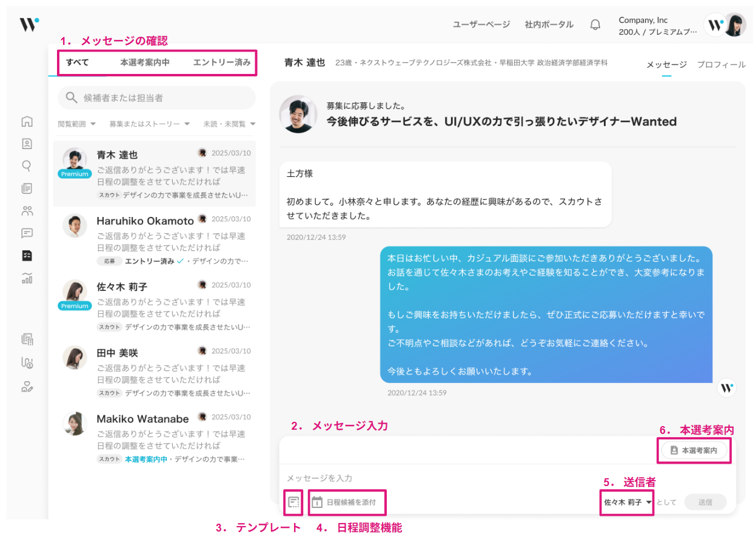Switch to the エントリー済み tab
This screenshot has height=537, width=756.
(x=221, y=62)
